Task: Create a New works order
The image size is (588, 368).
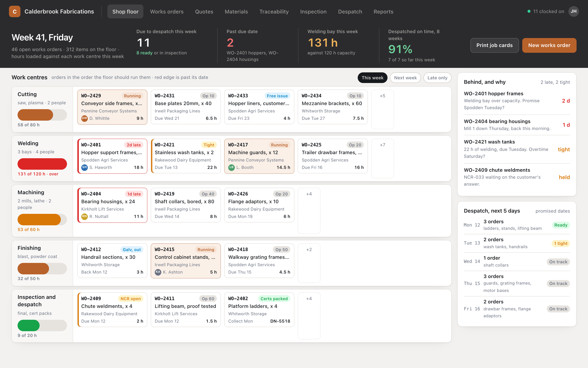Action: (x=549, y=45)
